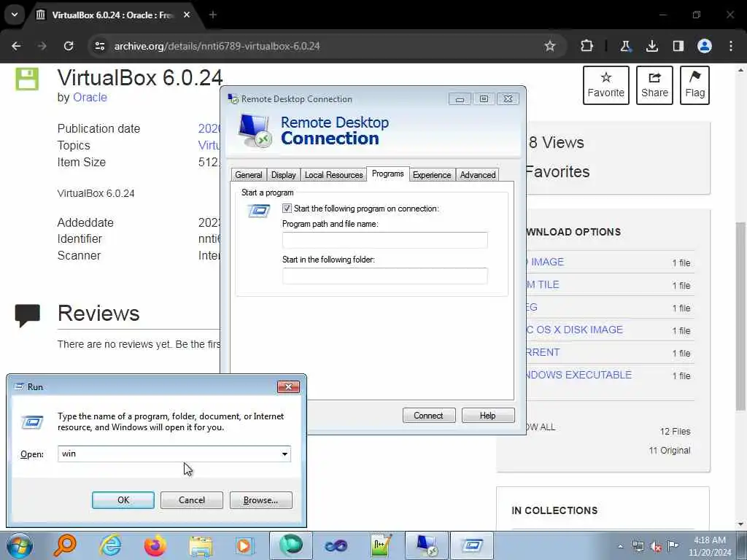This screenshot has height=560, width=747.
Task: Click the archive.org page vertical scrollbar thumb
Action: click(740, 315)
